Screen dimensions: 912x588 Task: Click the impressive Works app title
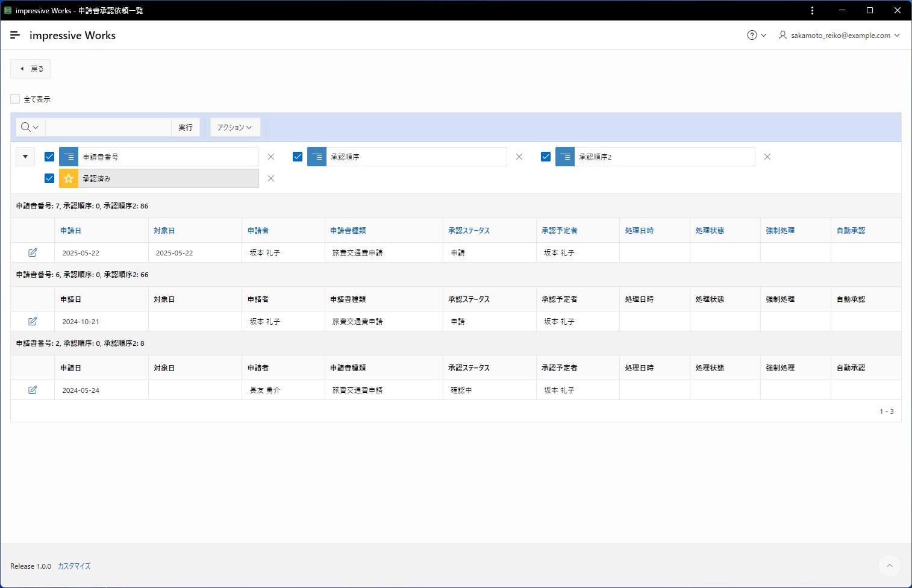72,36
